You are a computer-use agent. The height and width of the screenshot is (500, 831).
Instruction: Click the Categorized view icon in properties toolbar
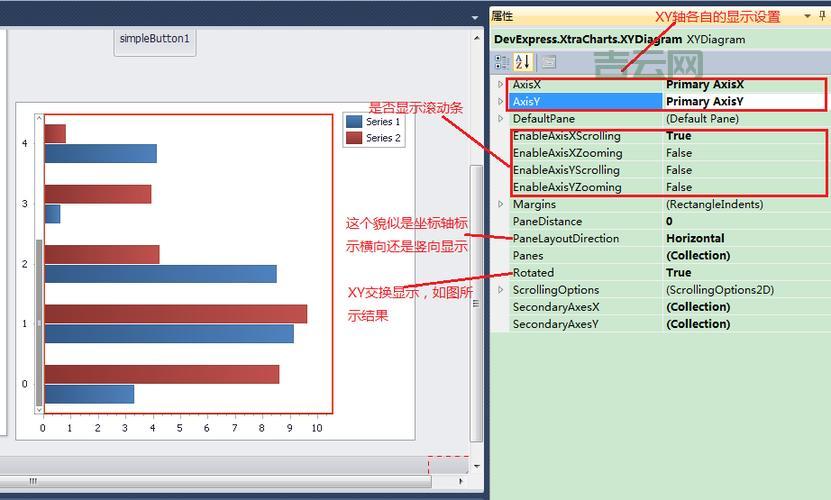(502, 62)
